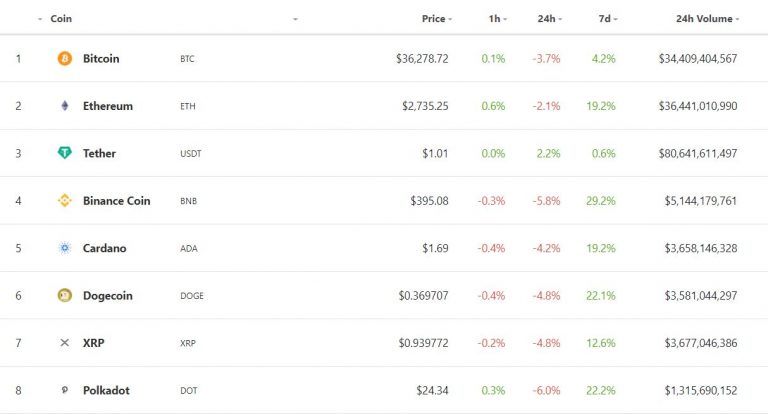The height and width of the screenshot is (414, 768).
Task: Click the Tether green logo icon
Action: point(65,153)
